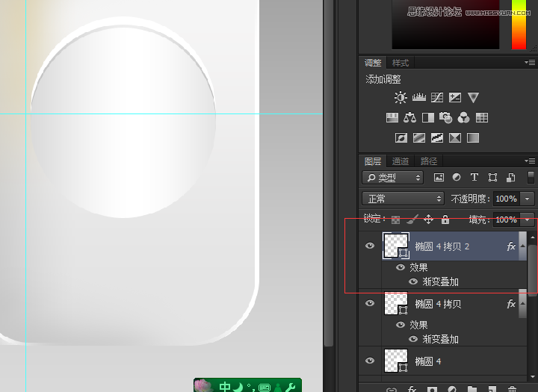Switch to the 图层 tab
Image resolution: width=538 pixels, height=392 pixels.
[373, 161]
